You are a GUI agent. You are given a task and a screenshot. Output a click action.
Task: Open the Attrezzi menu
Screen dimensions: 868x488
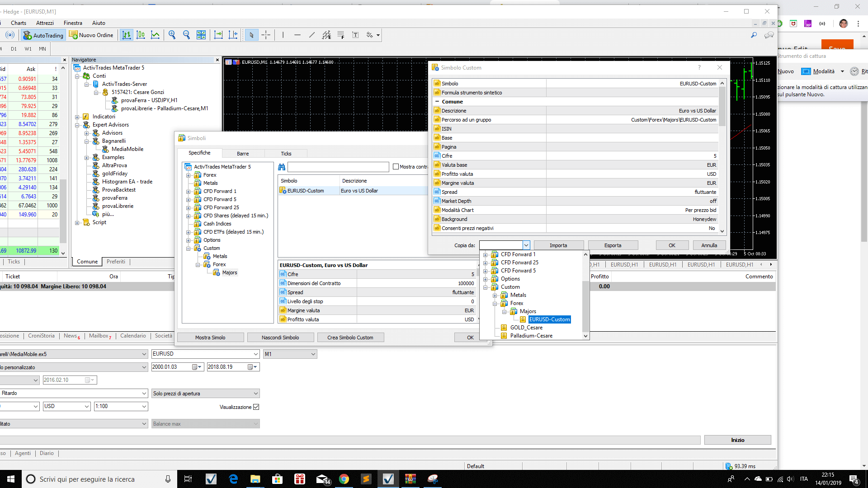coord(45,23)
